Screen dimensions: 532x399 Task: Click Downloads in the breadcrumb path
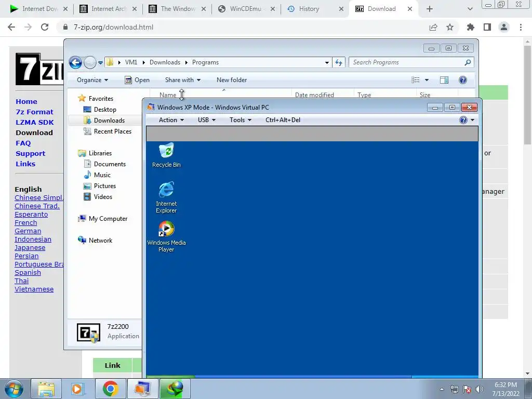pyautogui.click(x=165, y=62)
